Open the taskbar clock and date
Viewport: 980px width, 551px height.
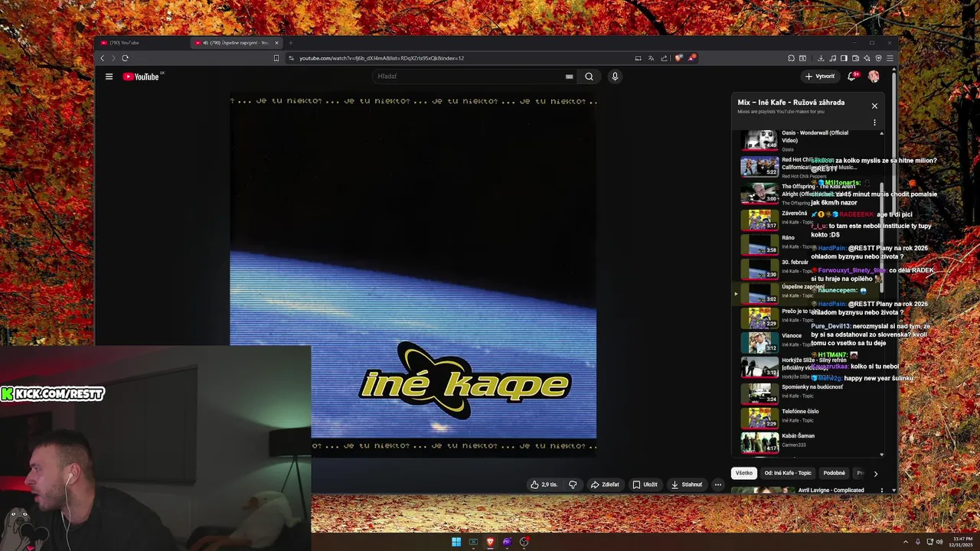coord(962,542)
